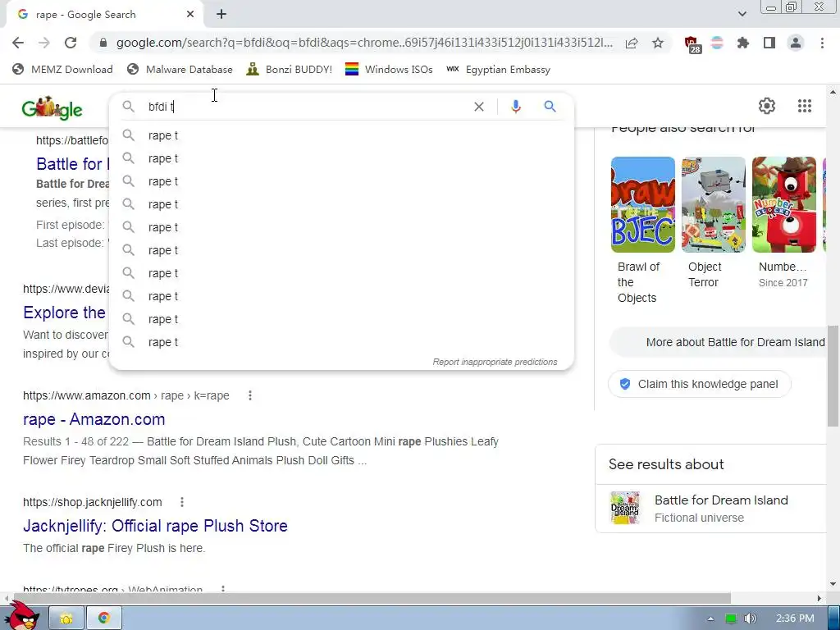Image resolution: width=840 pixels, height=630 pixels.
Task: Open the Amazon.com result title
Action: (x=94, y=419)
